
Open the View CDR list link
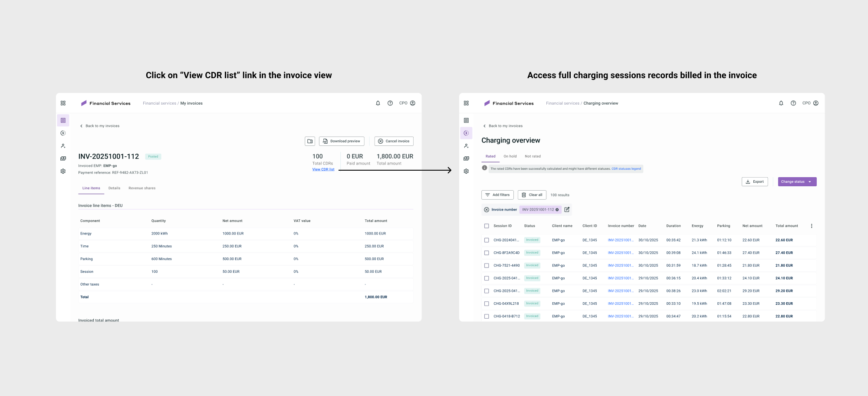click(323, 169)
